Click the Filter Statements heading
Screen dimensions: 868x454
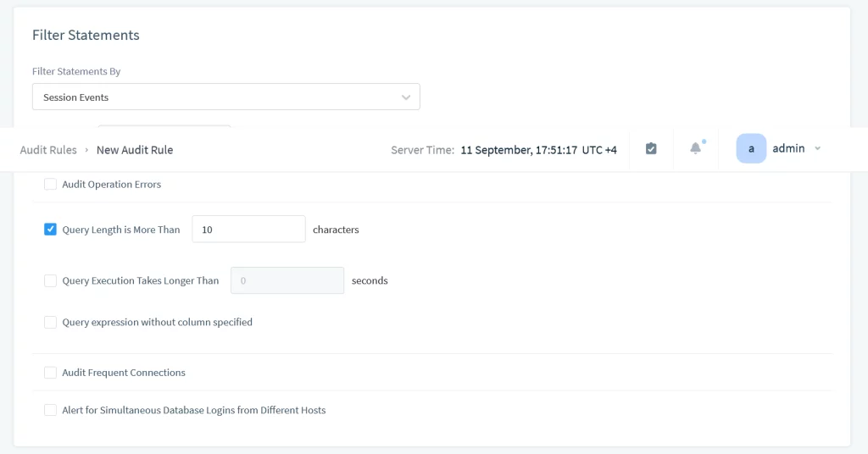coord(86,35)
